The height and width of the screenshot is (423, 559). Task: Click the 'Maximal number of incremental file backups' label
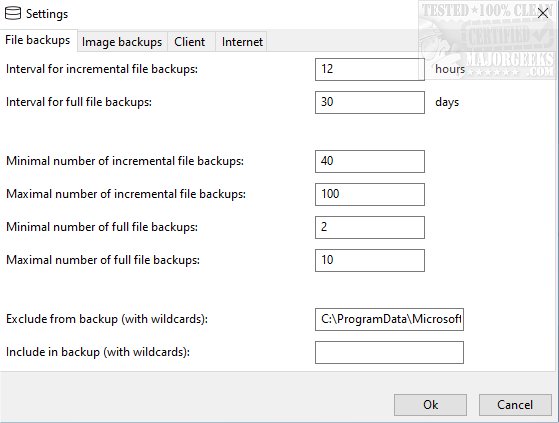coord(126,194)
